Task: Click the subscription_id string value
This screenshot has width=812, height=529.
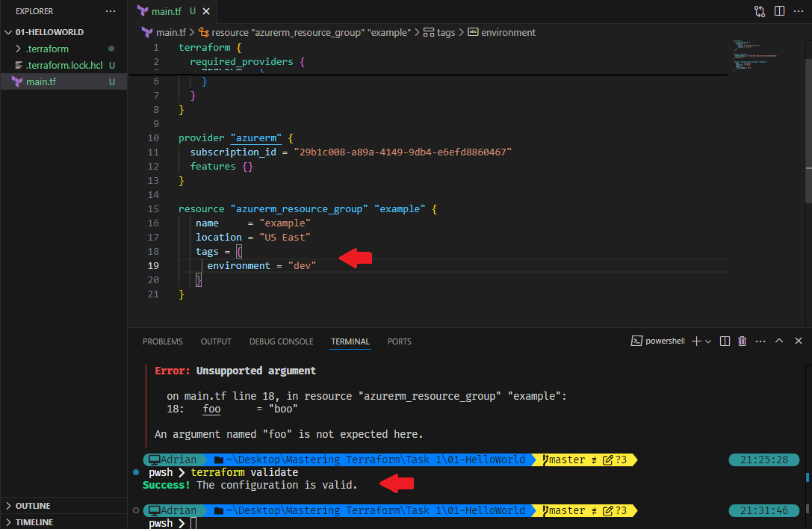Action: (403, 152)
